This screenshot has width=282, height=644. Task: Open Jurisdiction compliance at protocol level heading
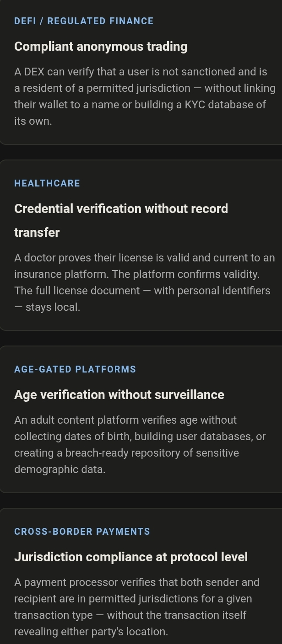tap(131, 557)
